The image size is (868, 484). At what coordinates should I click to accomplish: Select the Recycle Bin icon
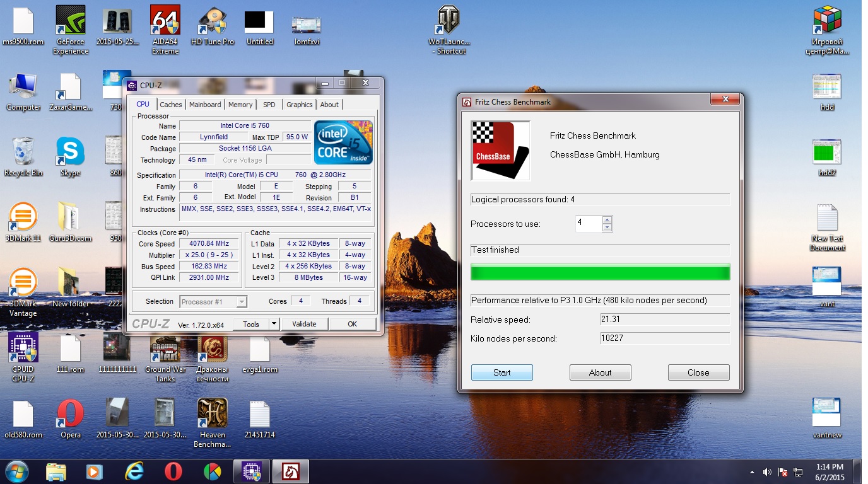coord(23,157)
